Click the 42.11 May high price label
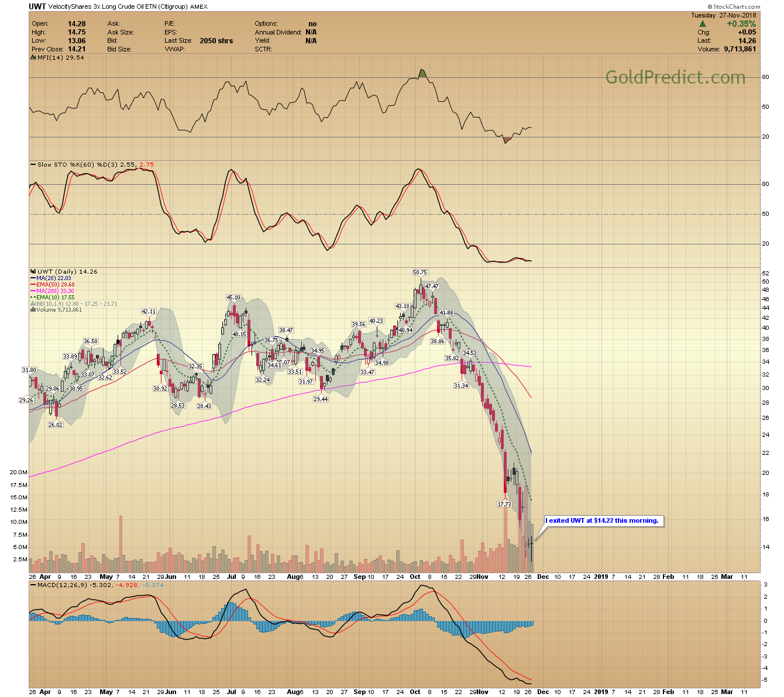This screenshot has width=784, height=697. pyautogui.click(x=149, y=312)
